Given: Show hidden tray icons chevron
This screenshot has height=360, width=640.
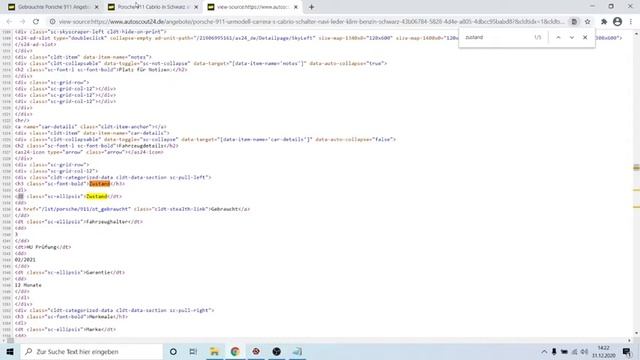Looking at the screenshot, I should click(x=544, y=352).
